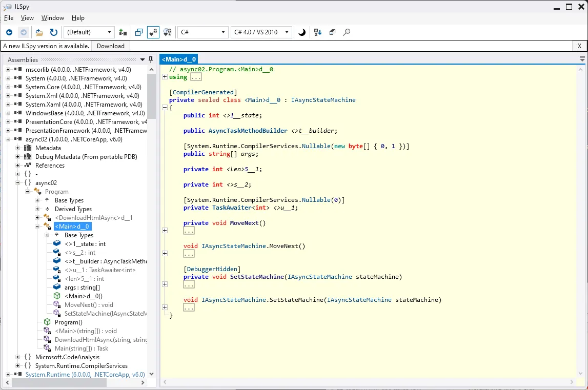Viewport: 588px width, 390px height.
Task: Click the Program class icon
Action: (x=37, y=191)
